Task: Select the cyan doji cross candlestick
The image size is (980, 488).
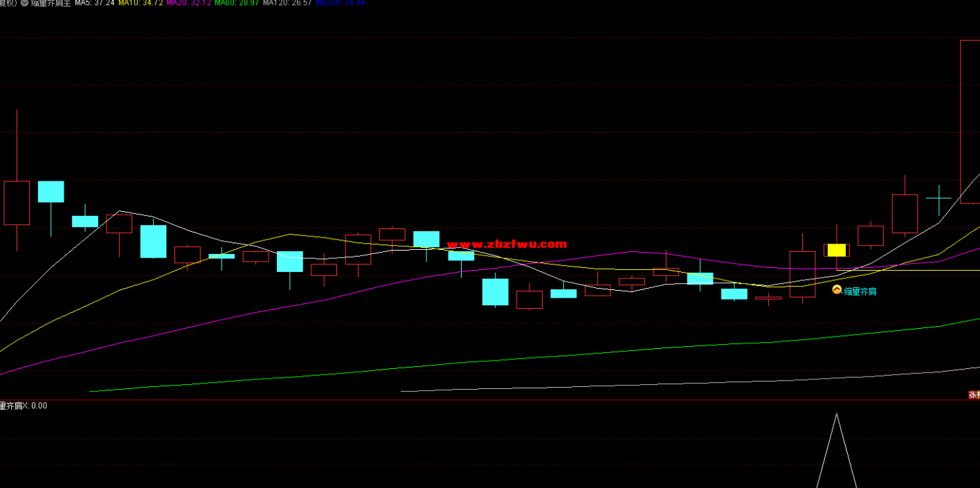Action: click(938, 198)
